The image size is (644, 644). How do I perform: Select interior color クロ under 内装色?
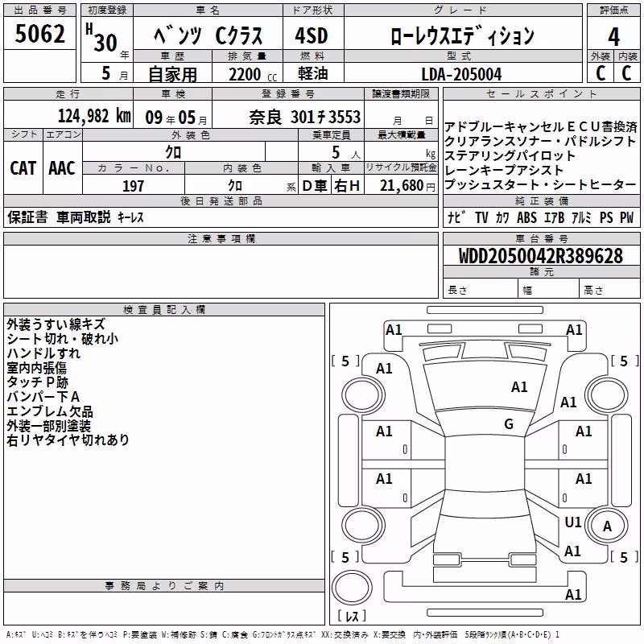coord(235,186)
